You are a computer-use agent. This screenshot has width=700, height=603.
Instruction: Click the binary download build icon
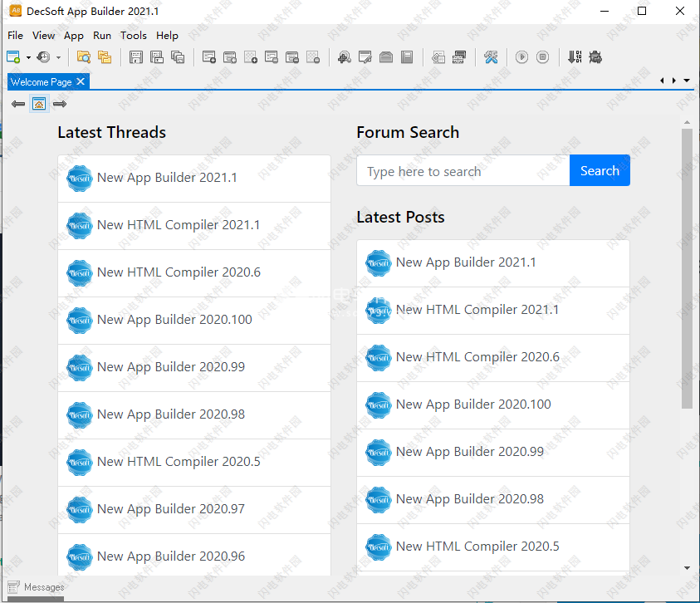point(575,57)
